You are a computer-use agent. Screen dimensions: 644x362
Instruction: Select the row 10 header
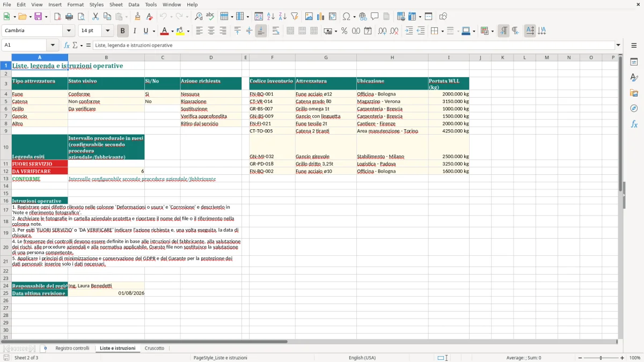[6, 147]
